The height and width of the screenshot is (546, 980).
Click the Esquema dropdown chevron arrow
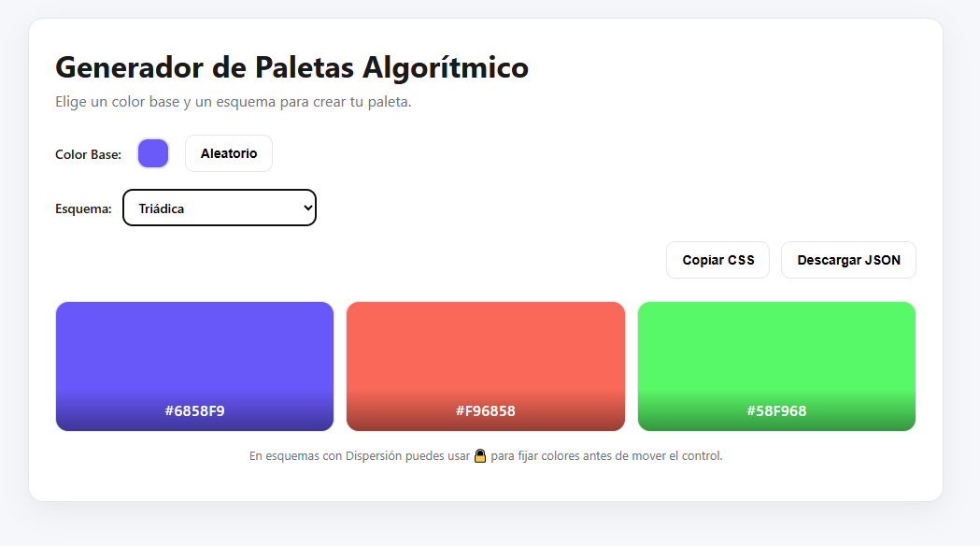308,208
